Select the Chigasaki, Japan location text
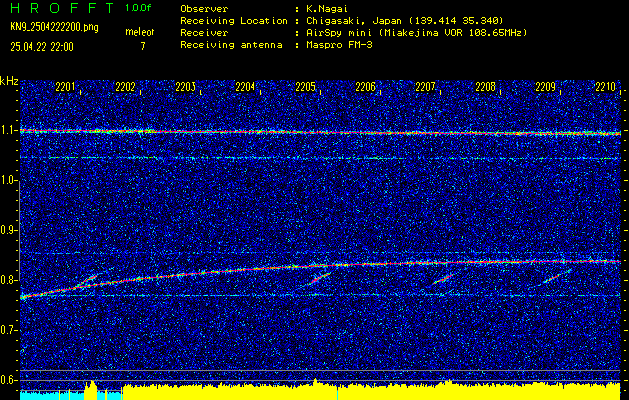The width and height of the screenshot is (629, 400). [405, 21]
